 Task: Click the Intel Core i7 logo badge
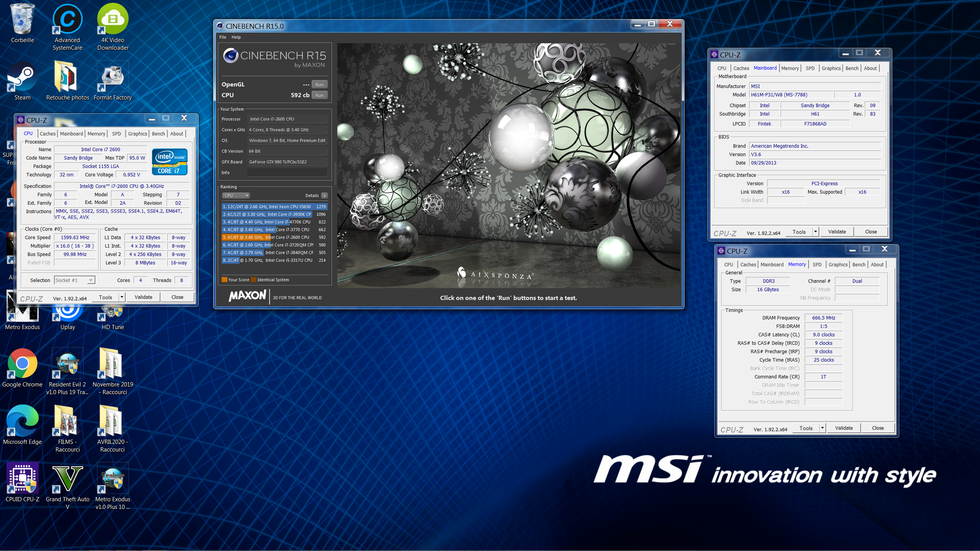(170, 162)
